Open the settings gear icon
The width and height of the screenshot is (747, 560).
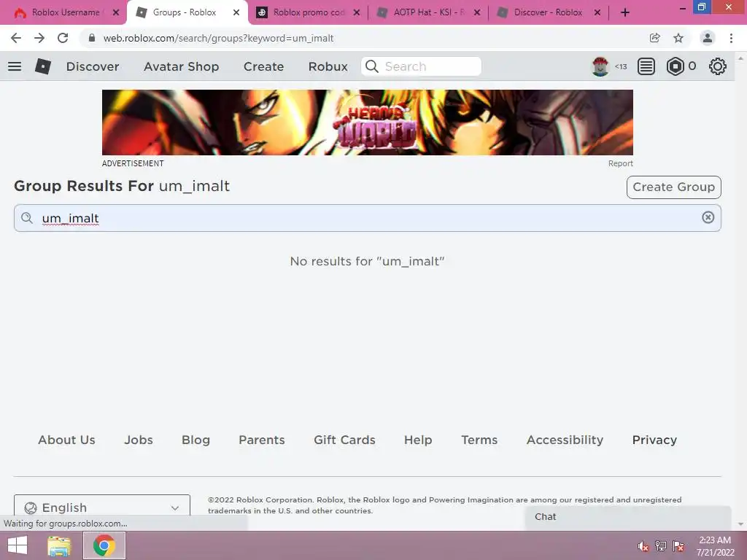[x=718, y=66]
